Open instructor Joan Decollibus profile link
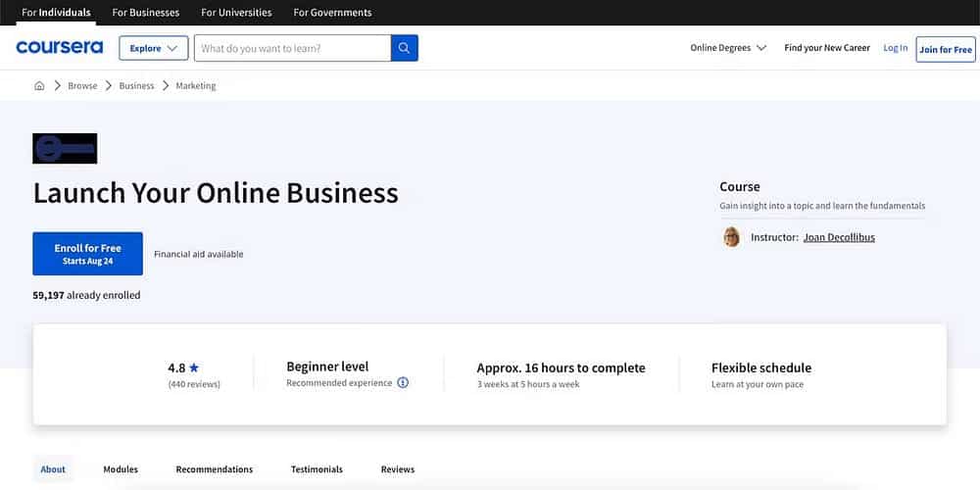 pos(839,237)
